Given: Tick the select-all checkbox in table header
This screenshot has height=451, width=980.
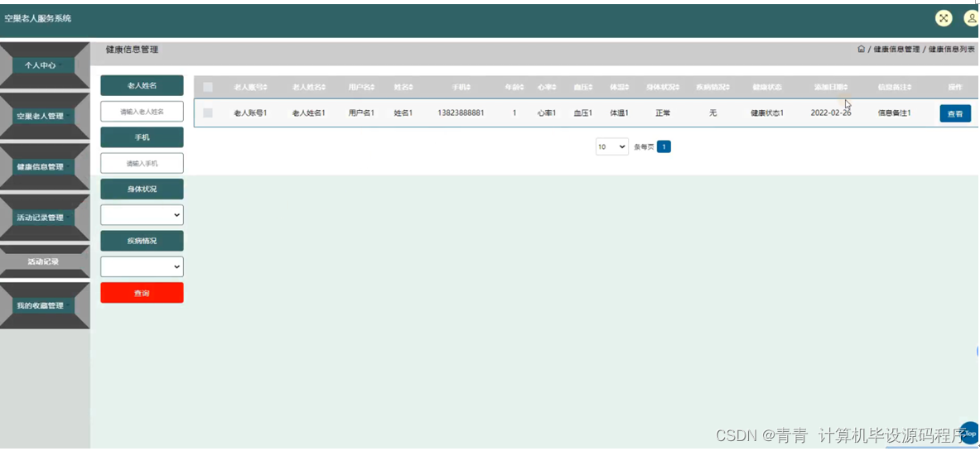Looking at the screenshot, I should pos(208,88).
